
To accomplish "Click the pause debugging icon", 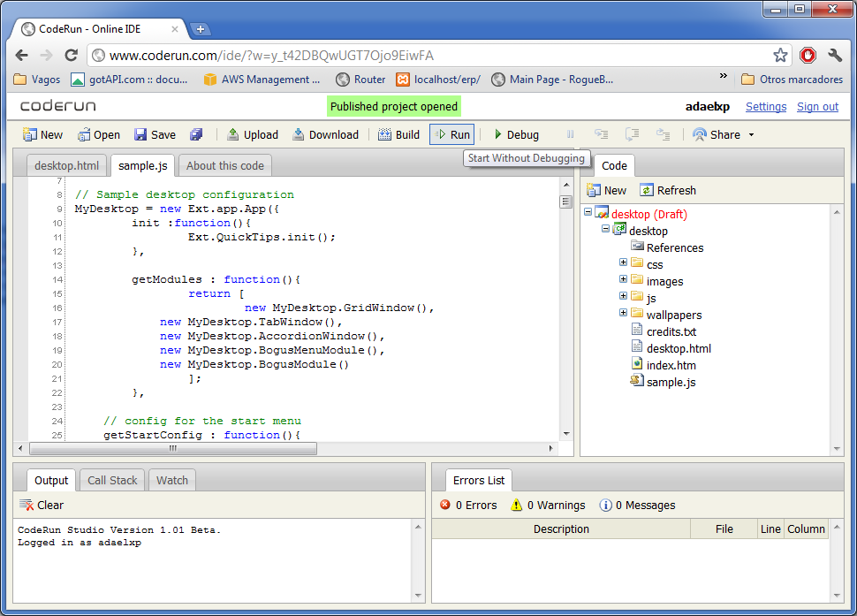I will tap(570, 134).
